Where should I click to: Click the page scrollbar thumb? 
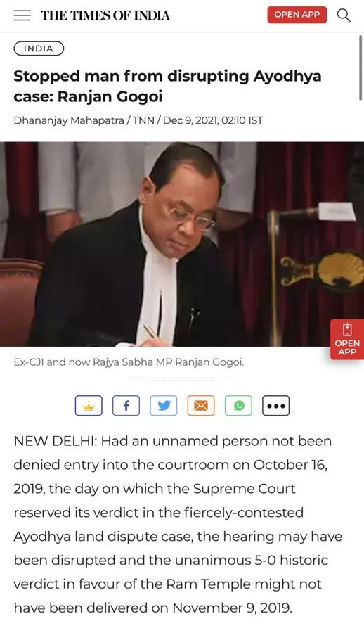coord(360,68)
